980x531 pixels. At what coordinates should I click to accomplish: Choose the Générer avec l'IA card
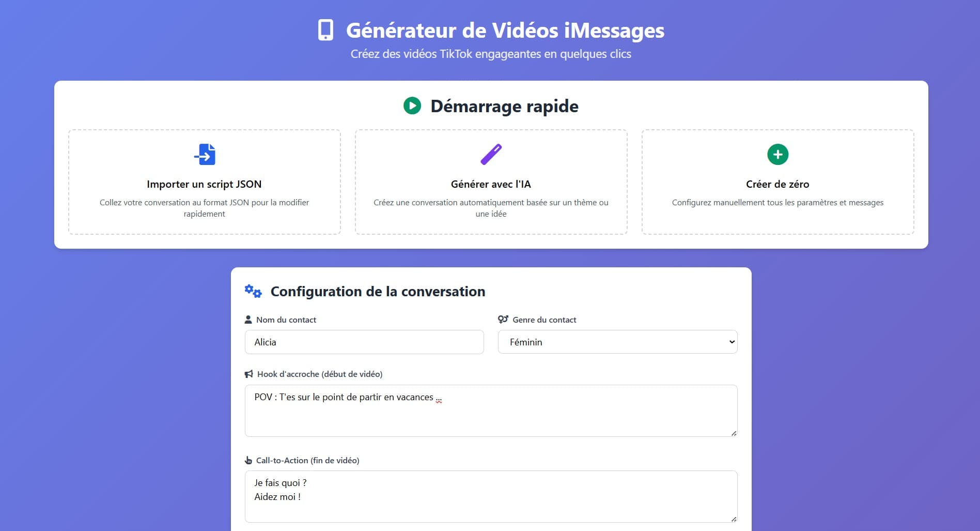coord(491,182)
